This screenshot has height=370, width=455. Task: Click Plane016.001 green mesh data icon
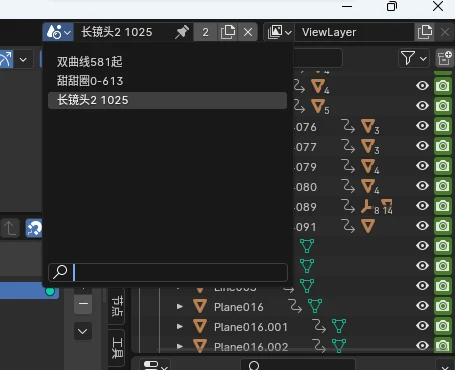pyautogui.click(x=339, y=326)
